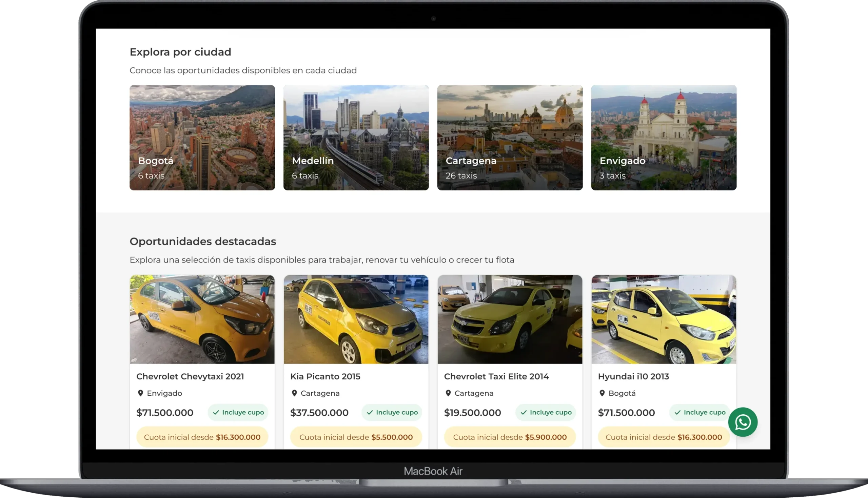Open the Bogotá city card

(x=202, y=138)
